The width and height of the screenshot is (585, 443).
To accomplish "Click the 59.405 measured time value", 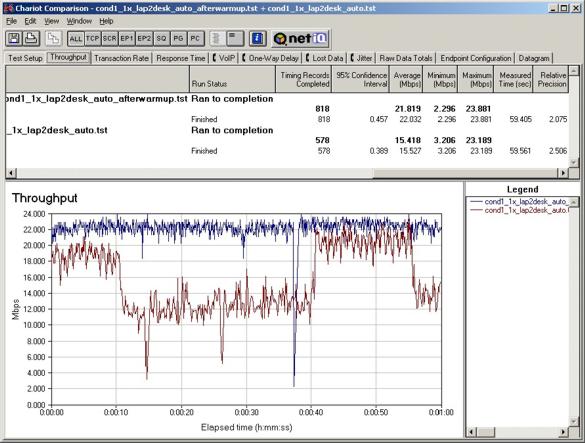I will (520, 119).
